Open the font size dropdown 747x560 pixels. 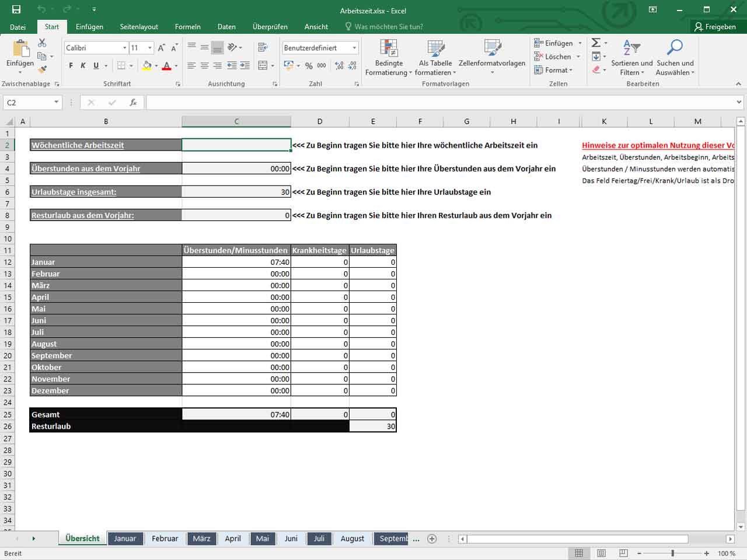click(x=150, y=48)
